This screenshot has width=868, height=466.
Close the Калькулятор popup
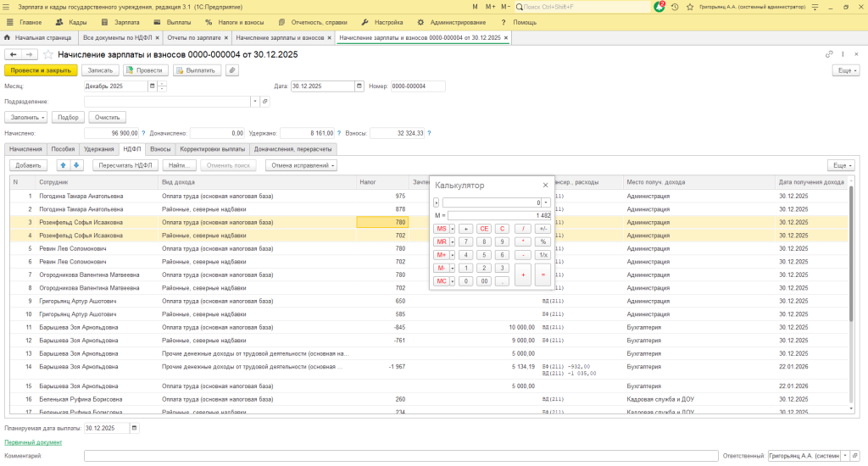[x=545, y=185]
